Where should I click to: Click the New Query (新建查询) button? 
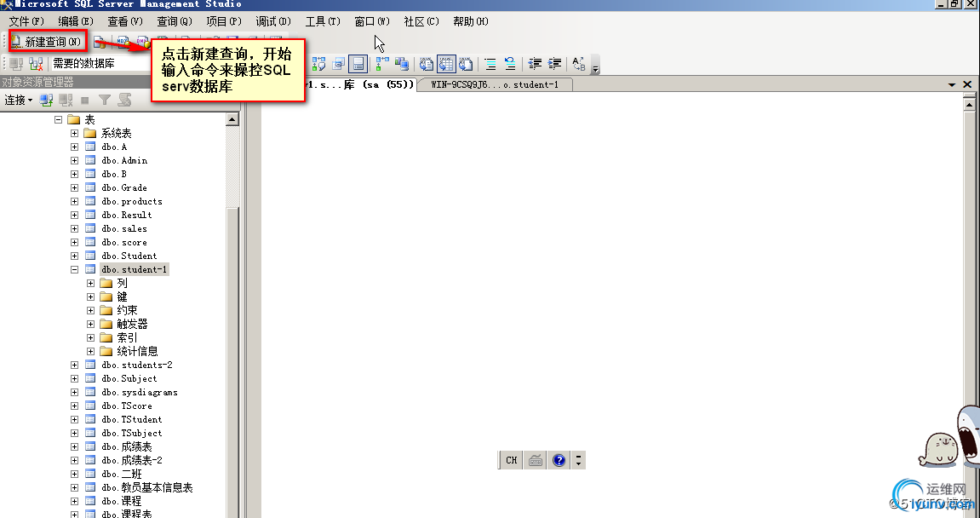(48, 42)
